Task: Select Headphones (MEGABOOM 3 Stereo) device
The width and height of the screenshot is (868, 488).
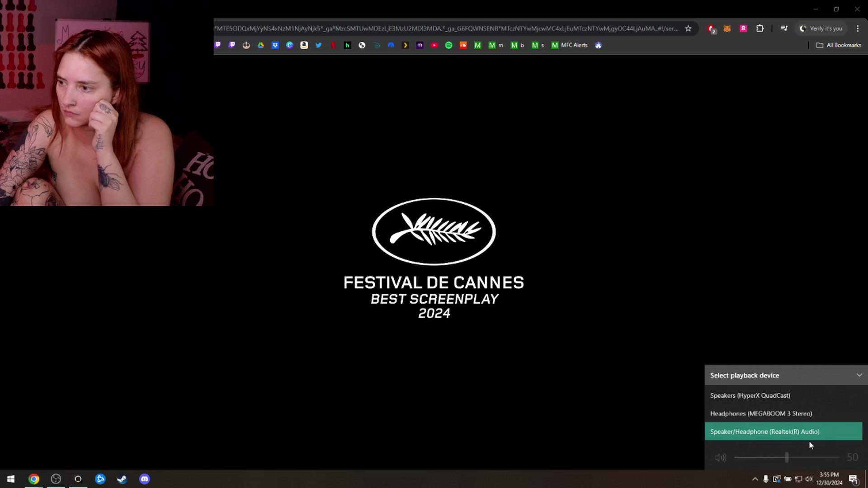Action: pyautogui.click(x=783, y=413)
